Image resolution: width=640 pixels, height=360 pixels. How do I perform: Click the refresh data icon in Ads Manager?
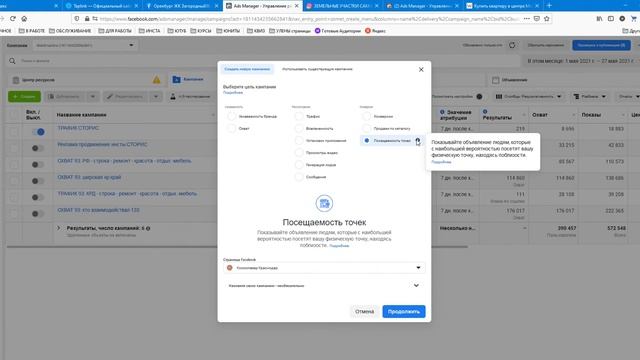click(x=512, y=45)
